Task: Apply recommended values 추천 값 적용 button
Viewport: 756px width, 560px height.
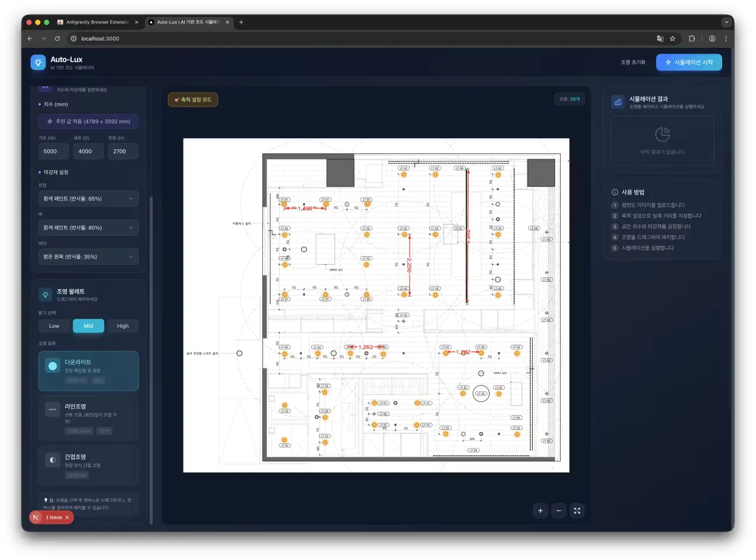Action: pyautogui.click(x=89, y=121)
